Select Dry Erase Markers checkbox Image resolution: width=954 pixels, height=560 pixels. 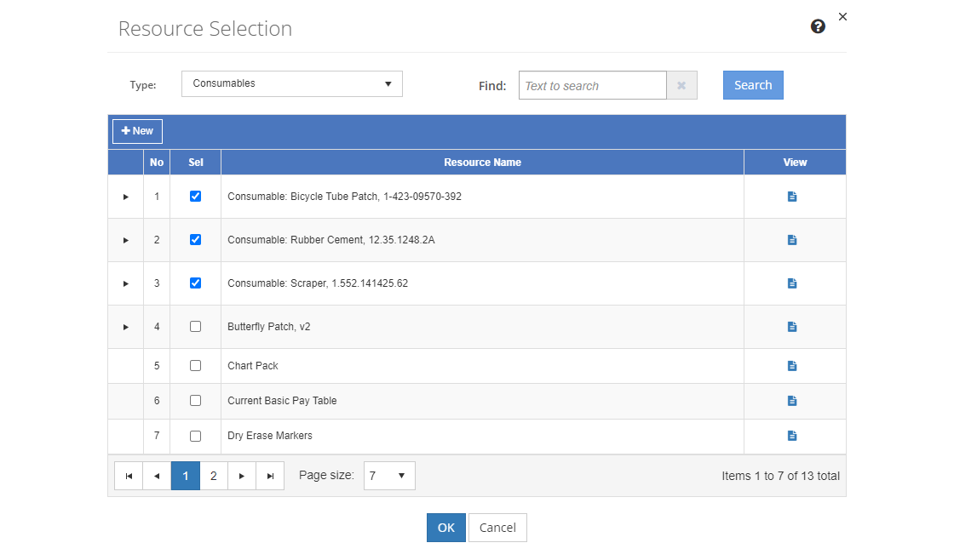pos(195,436)
